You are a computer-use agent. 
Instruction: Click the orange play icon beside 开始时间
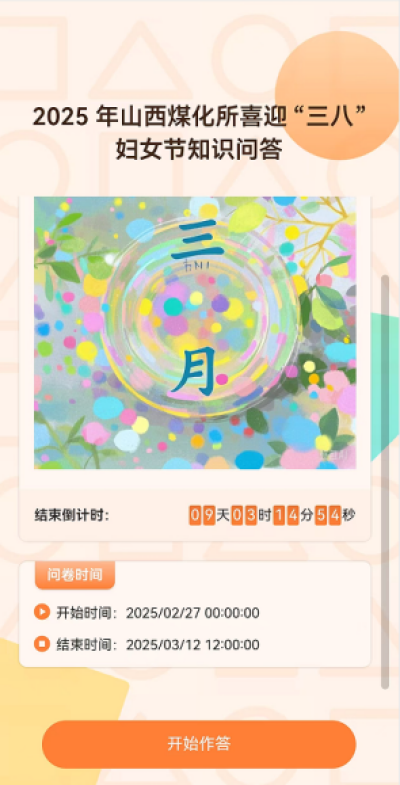42,612
